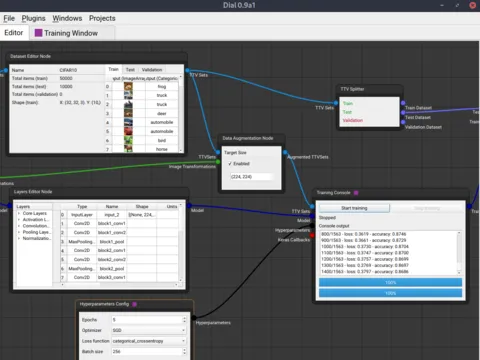The image size is (480, 360).
Task: Click the Validation Dataset output port
Action: click(x=403, y=122)
